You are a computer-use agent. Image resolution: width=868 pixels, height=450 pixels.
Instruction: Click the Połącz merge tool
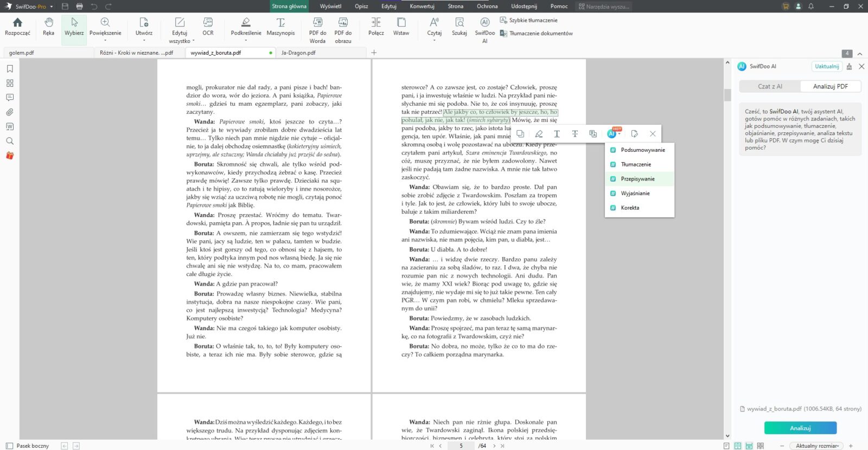[x=376, y=27]
